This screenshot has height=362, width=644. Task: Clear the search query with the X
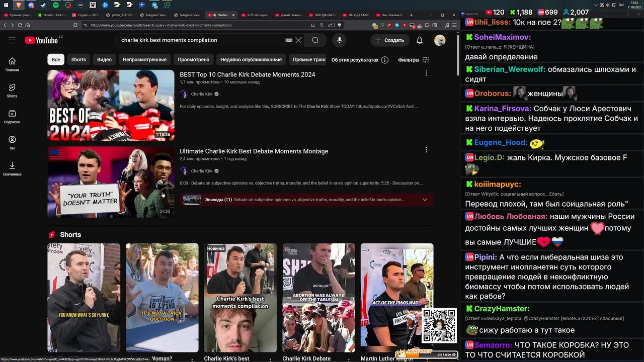pyautogui.click(x=298, y=40)
